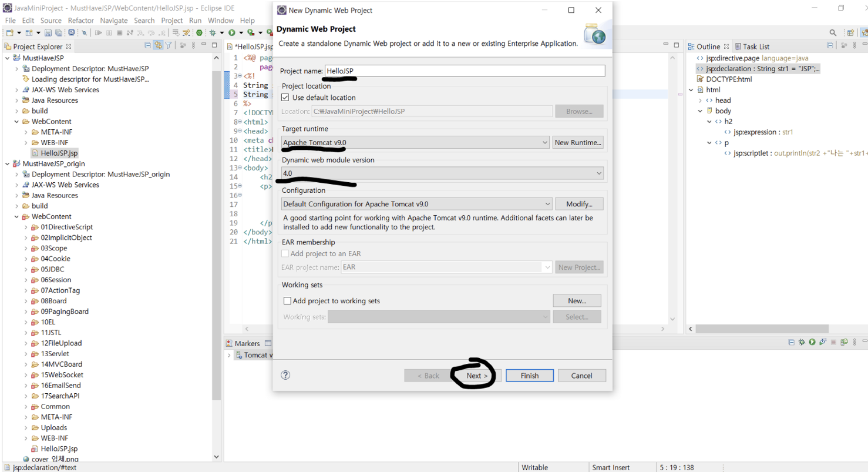The height and width of the screenshot is (472, 868).
Task: Click the New wizard toolbar icon
Action: tap(10, 33)
